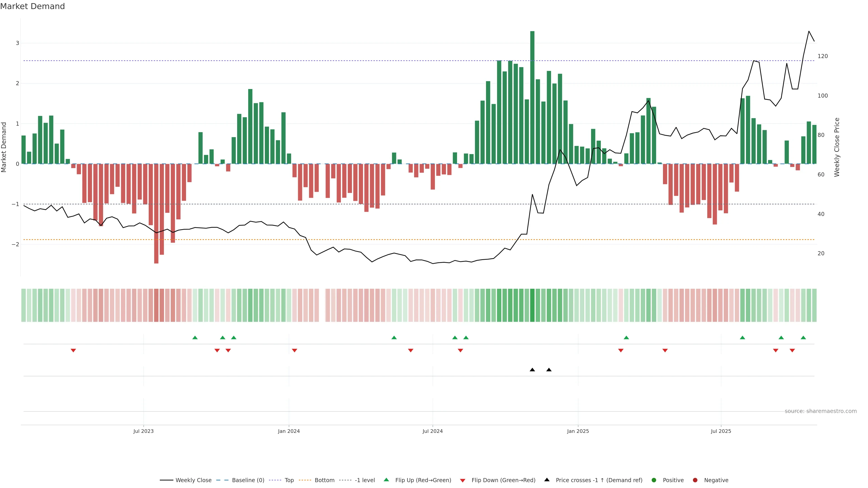The width and height of the screenshot is (868, 488).
Task: Click the Weekly Close Price axis title
Action: point(837,147)
